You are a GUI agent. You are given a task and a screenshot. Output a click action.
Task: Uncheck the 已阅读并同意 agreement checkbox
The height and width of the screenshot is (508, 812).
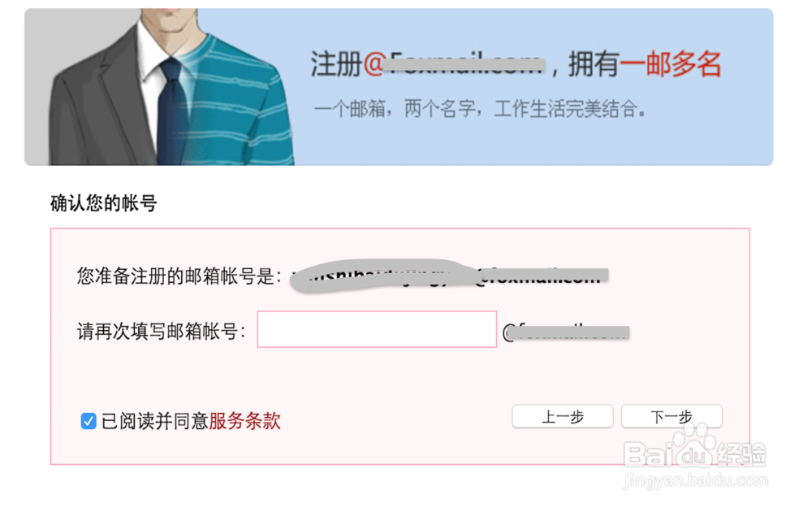[89, 421]
